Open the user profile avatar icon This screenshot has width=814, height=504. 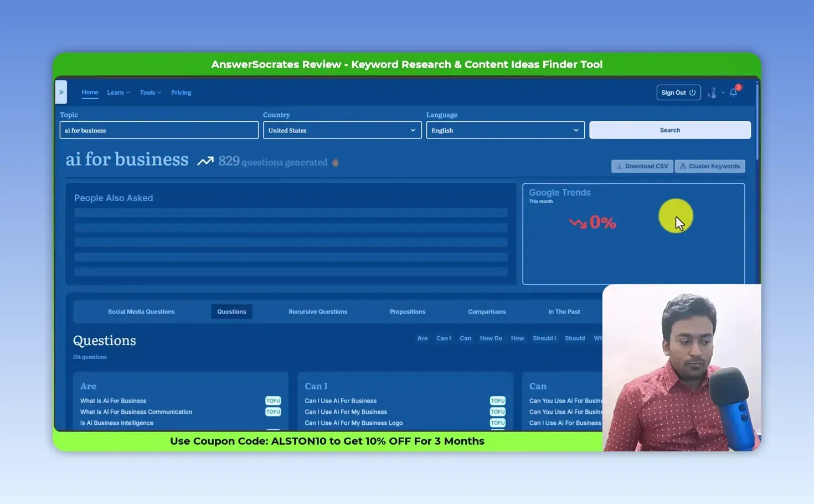712,92
